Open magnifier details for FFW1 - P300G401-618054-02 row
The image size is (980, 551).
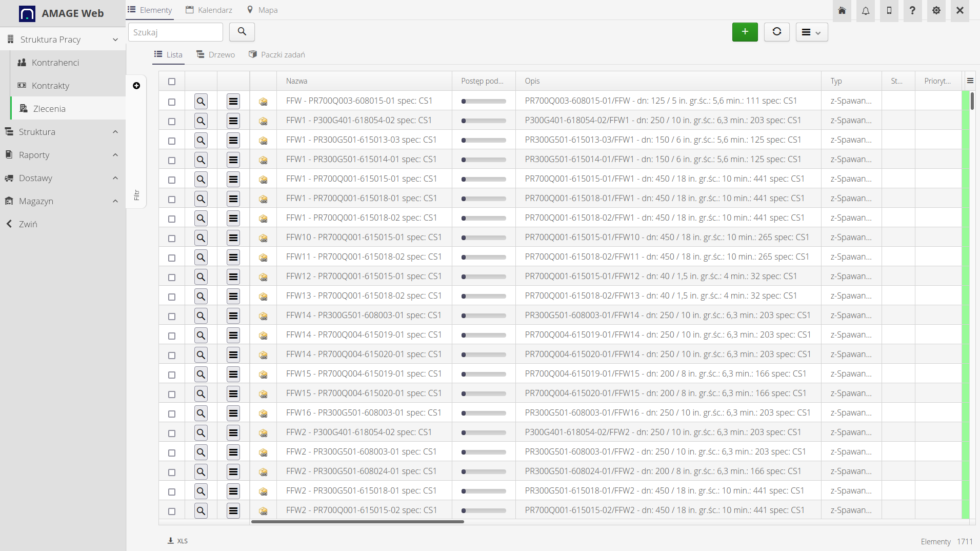click(201, 121)
